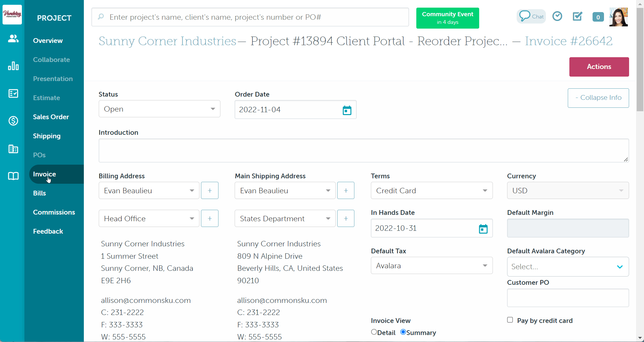Select the Detail invoice view radio button
Screen dimensions: 644x342
[x=374, y=332]
